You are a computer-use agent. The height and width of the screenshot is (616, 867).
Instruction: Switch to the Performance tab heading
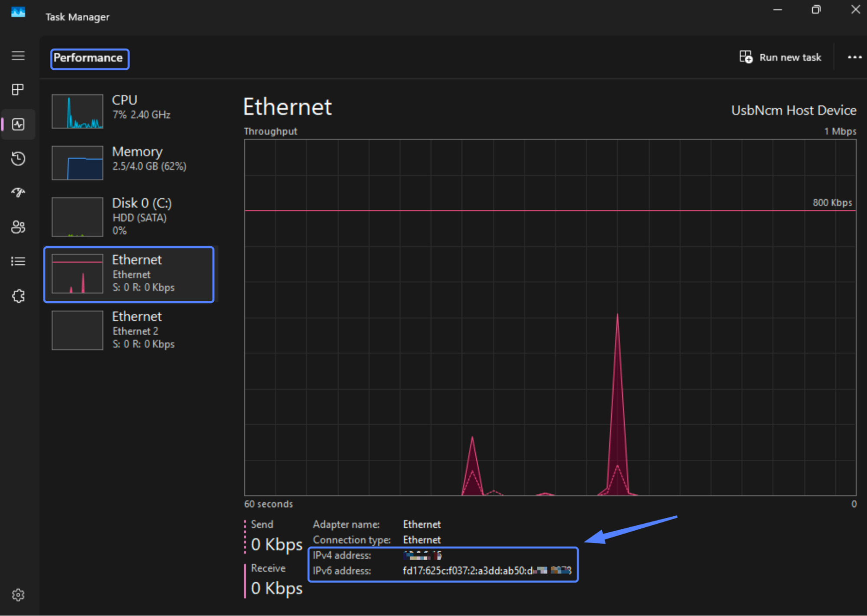(x=89, y=59)
